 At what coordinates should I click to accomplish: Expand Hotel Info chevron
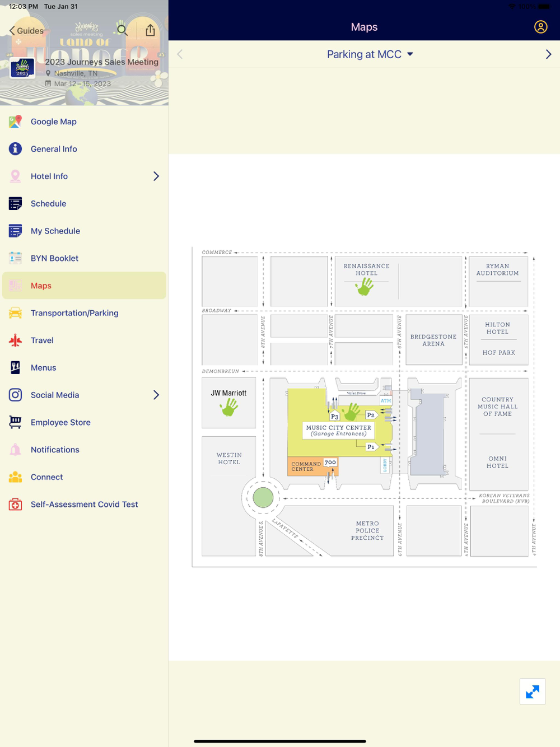[x=156, y=176]
